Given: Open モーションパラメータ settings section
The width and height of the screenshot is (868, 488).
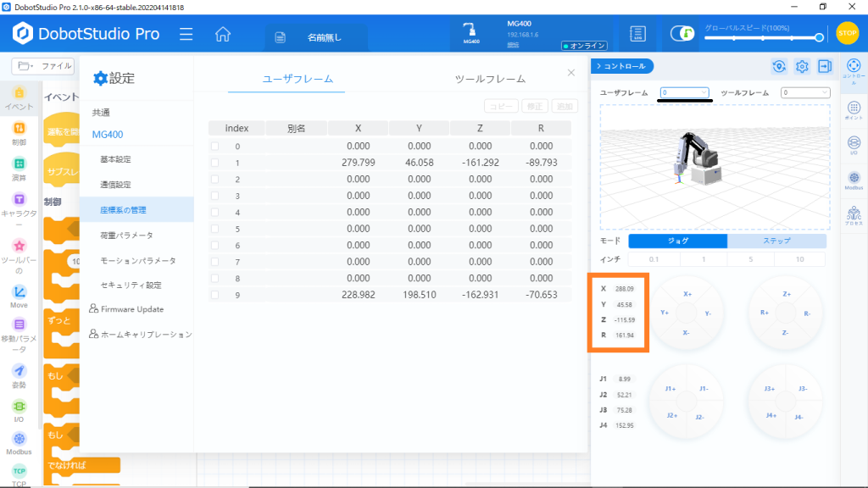Looking at the screenshot, I should coord(138,261).
